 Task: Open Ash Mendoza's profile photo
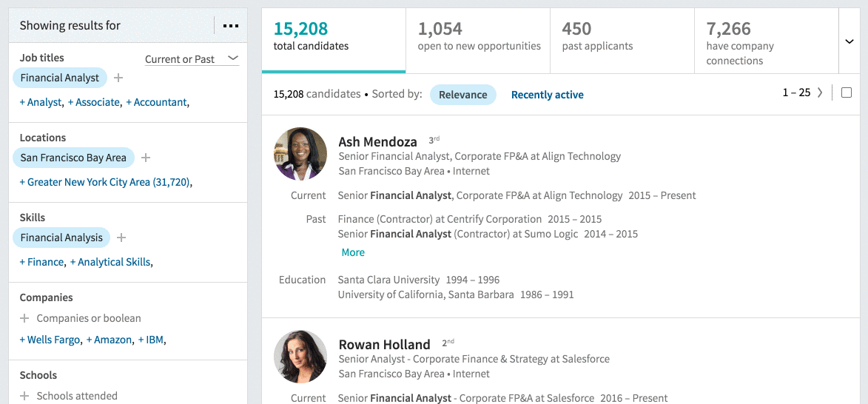point(300,154)
